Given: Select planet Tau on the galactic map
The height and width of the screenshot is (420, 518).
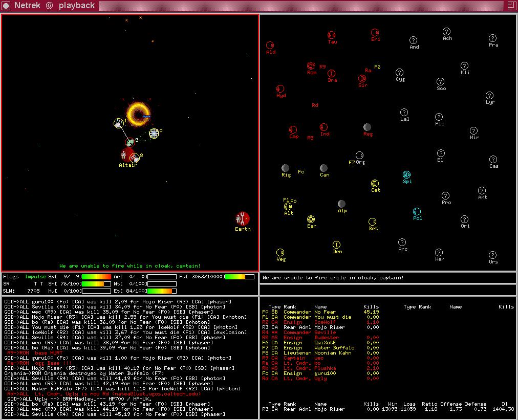Looking at the screenshot, I should [x=331, y=35].
